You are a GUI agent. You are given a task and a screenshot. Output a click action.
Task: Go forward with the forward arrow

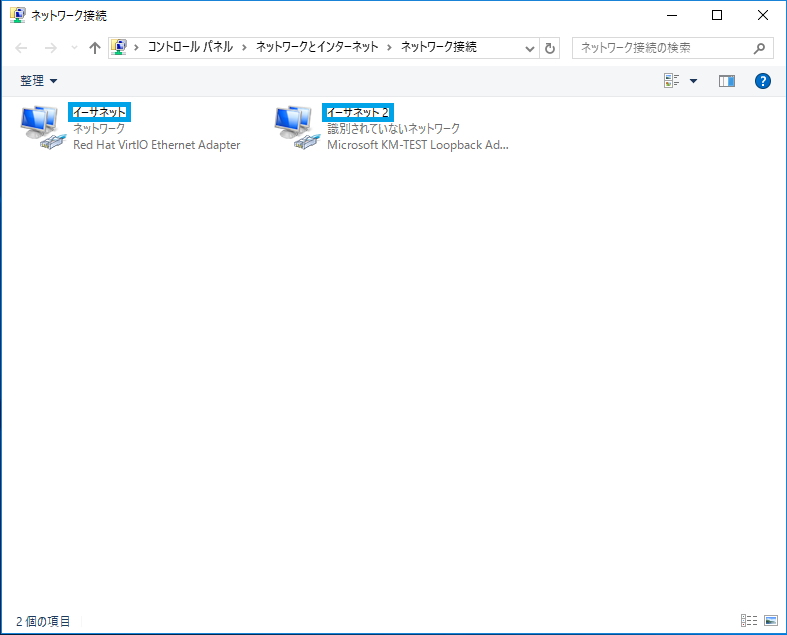[x=51, y=48]
